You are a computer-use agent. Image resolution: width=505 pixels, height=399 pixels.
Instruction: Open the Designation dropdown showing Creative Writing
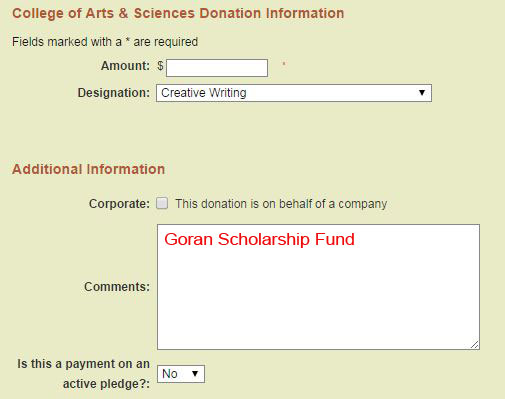(x=294, y=93)
